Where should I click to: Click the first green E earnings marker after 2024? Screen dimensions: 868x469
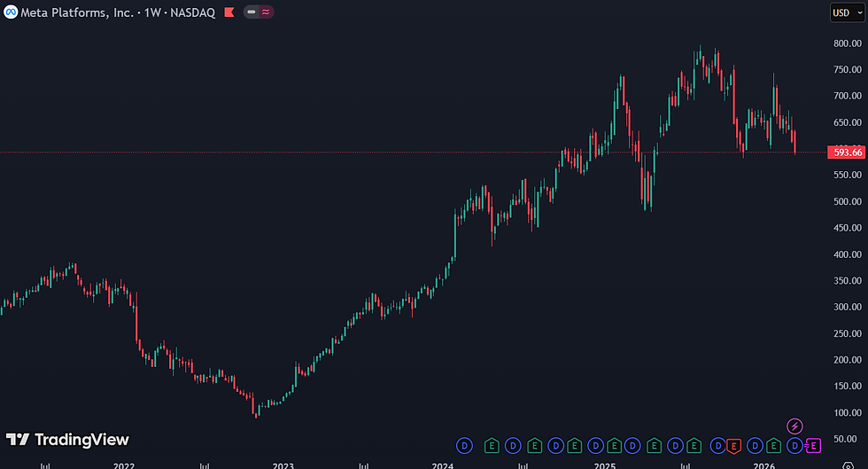[492, 446]
